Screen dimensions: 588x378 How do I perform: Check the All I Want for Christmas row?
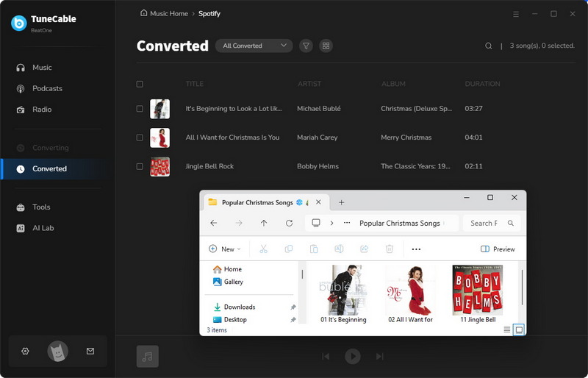coord(140,138)
